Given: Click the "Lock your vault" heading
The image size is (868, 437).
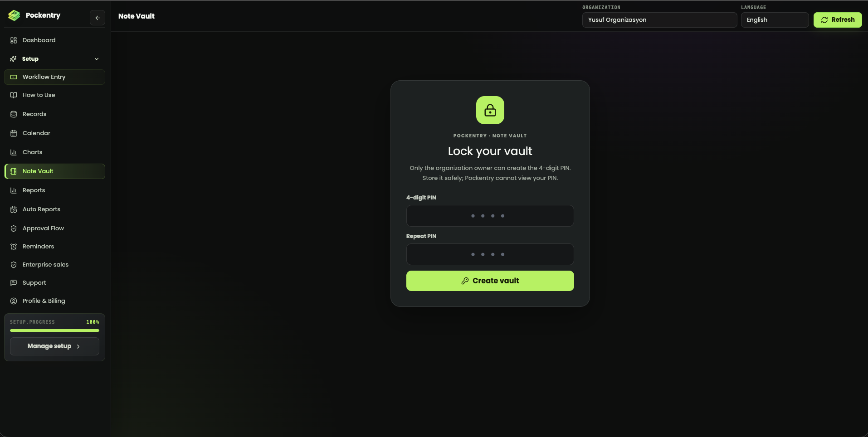Looking at the screenshot, I should point(490,151).
